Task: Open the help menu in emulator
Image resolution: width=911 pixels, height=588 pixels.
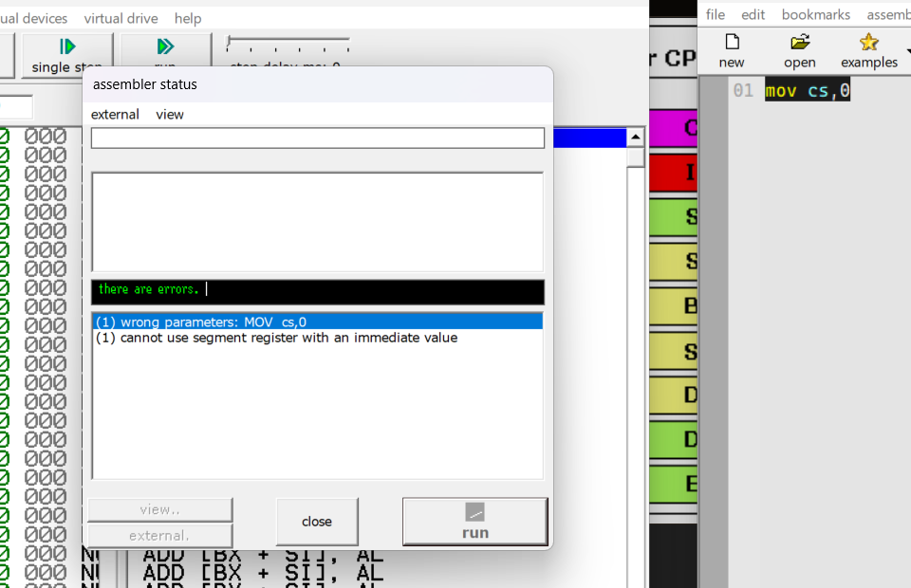Action: click(188, 19)
